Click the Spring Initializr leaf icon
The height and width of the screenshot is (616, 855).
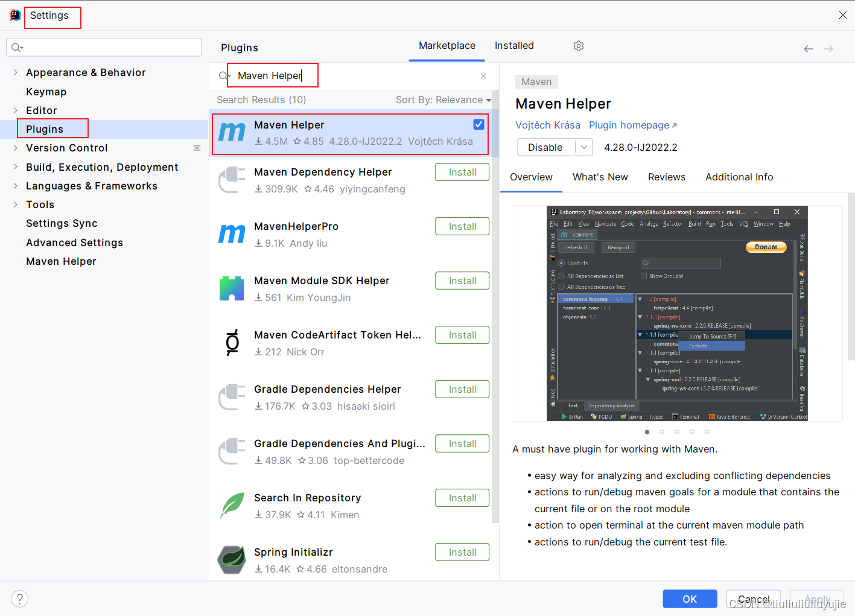click(x=232, y=560)
